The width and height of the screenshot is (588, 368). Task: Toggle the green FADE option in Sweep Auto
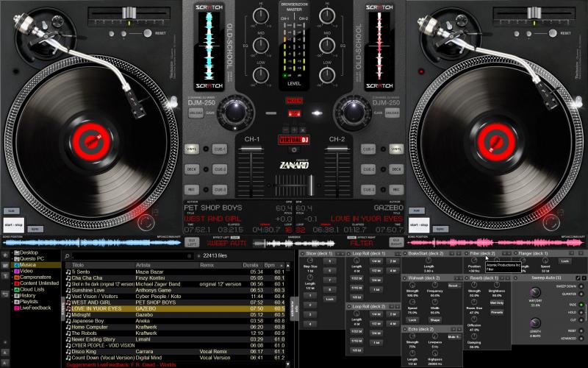pyautogui.click(x=581, y=305)
